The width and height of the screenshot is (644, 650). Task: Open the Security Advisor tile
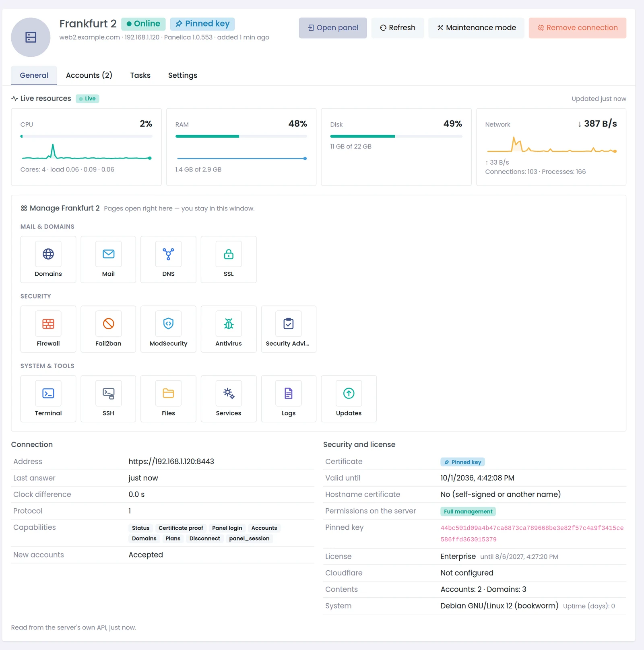click(289, 329)
